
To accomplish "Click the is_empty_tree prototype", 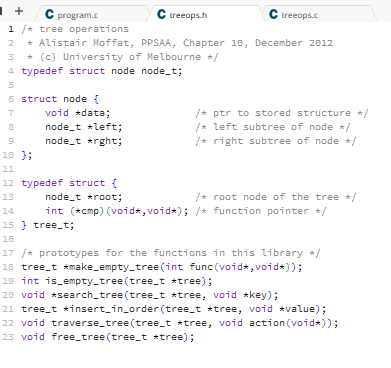I will [x=117, y=281].
